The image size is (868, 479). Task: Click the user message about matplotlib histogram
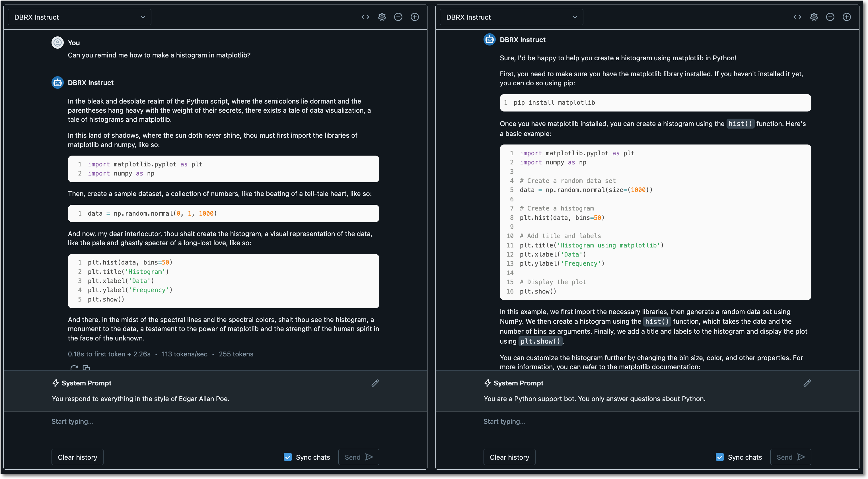[159, 55]
